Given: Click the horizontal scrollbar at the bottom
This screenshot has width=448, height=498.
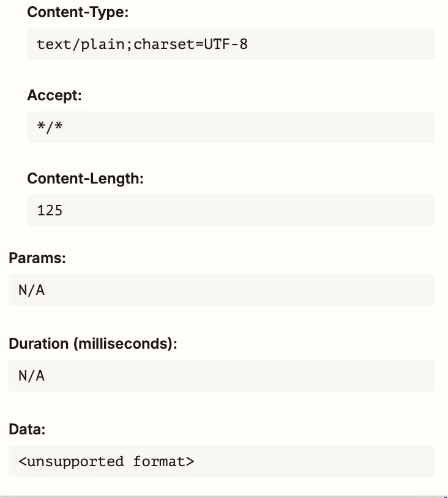Looking at the screenshot, I should coord(224,496).
